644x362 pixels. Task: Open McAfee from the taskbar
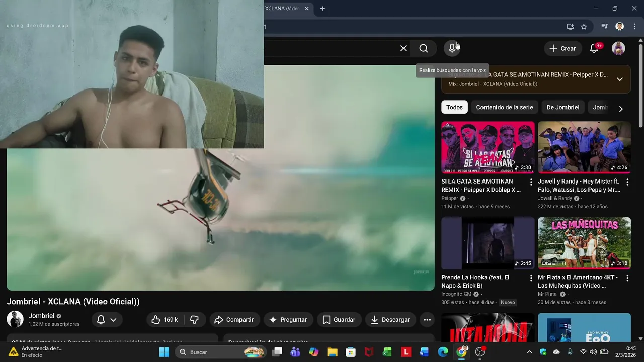pos(369,352)
